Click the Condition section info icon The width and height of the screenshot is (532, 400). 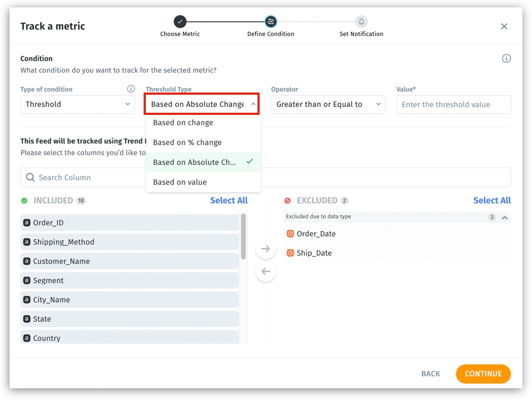(506, 59)
